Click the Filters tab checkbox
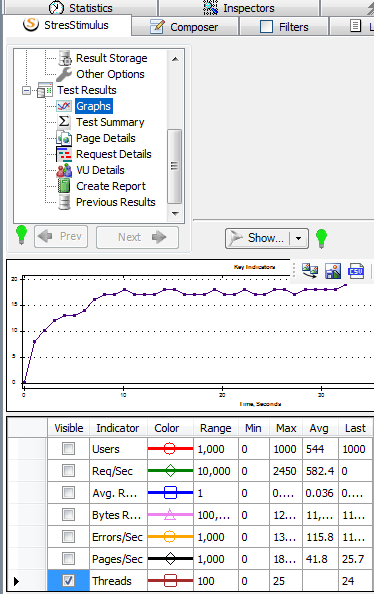374x594 pixels. [266, 27]
